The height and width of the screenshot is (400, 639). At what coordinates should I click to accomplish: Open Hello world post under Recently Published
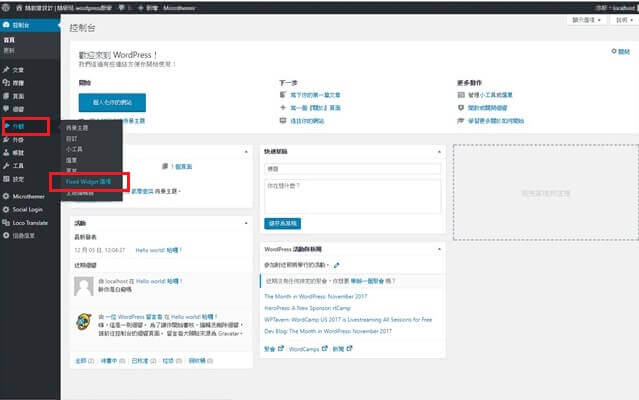tap(159, 250)
